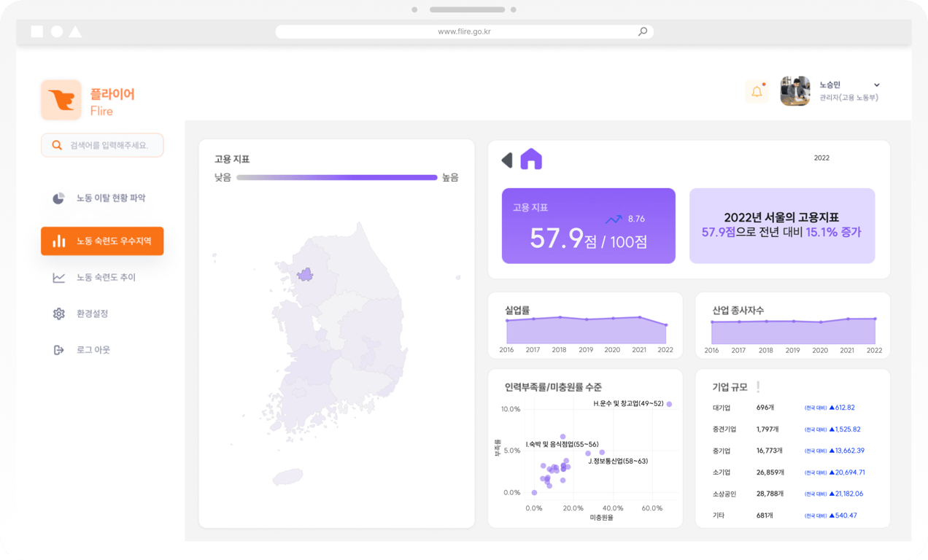Click the line chart icon beside 노동 숙련도 추이
928x560 pixels.
(x=58, y=278)
